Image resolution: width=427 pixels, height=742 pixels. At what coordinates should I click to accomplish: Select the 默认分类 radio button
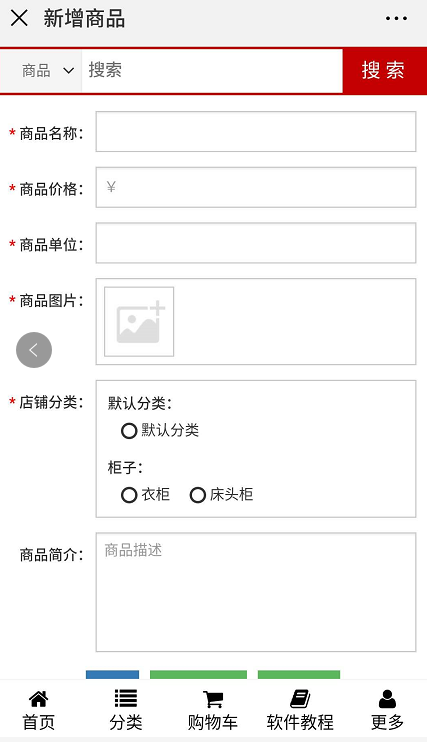click(129, 431)
